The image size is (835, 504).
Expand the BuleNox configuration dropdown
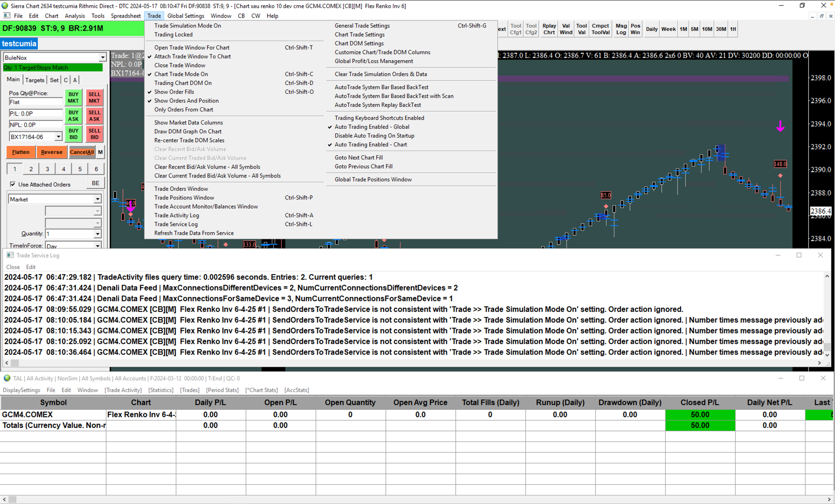point(102,58)
